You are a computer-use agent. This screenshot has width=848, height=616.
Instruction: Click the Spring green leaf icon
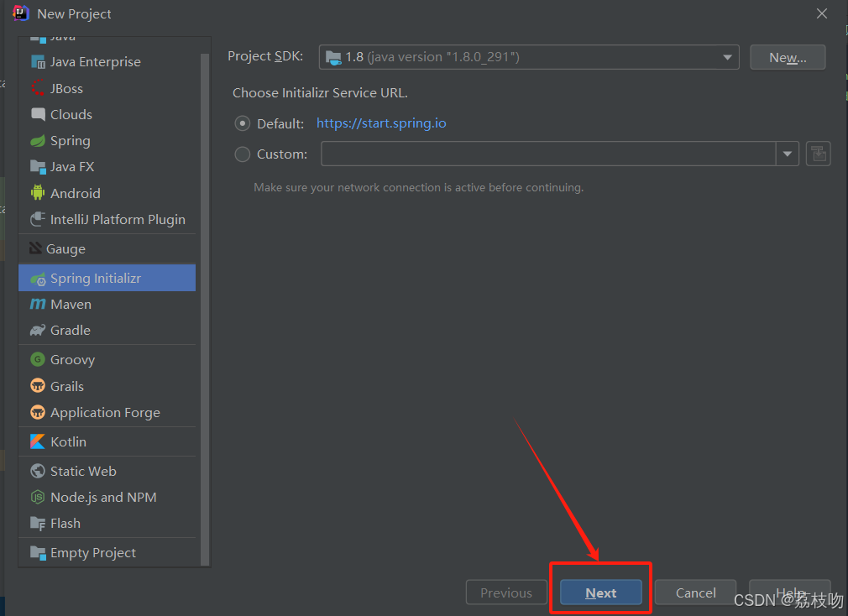point(38,141)
